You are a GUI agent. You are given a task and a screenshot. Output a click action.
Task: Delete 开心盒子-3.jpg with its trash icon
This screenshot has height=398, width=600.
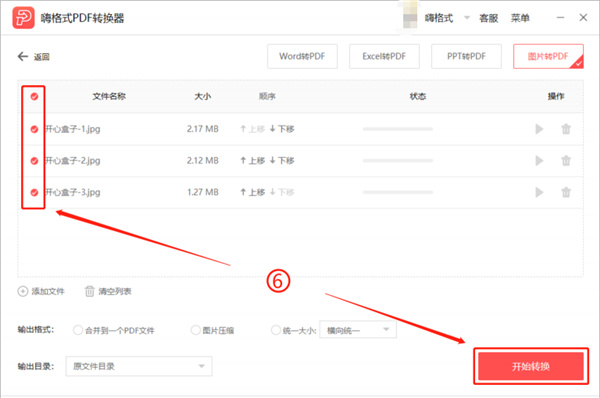(x=566, y=192)
